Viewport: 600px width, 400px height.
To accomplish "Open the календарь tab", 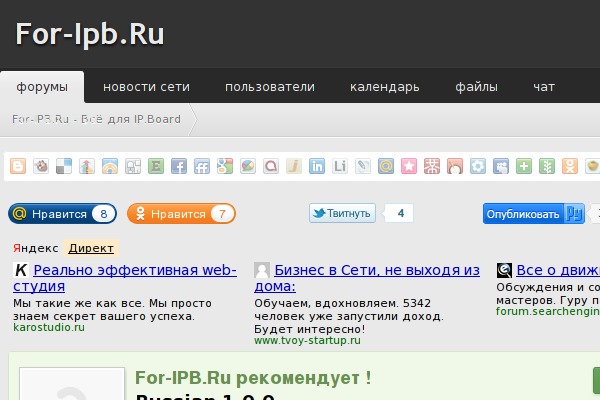I will (385, 87).
